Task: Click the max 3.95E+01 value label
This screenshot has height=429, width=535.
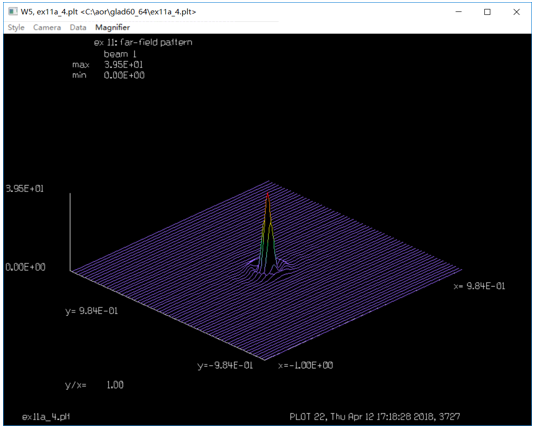Action: (x=107, y=65)
